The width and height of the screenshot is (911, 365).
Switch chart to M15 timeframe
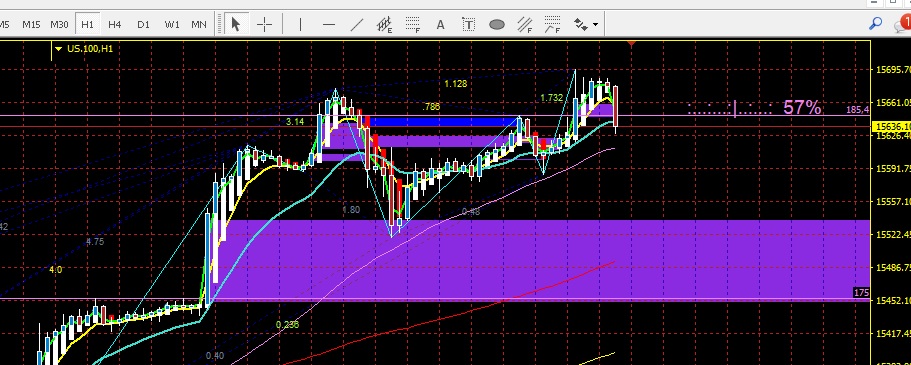(31, 24)
